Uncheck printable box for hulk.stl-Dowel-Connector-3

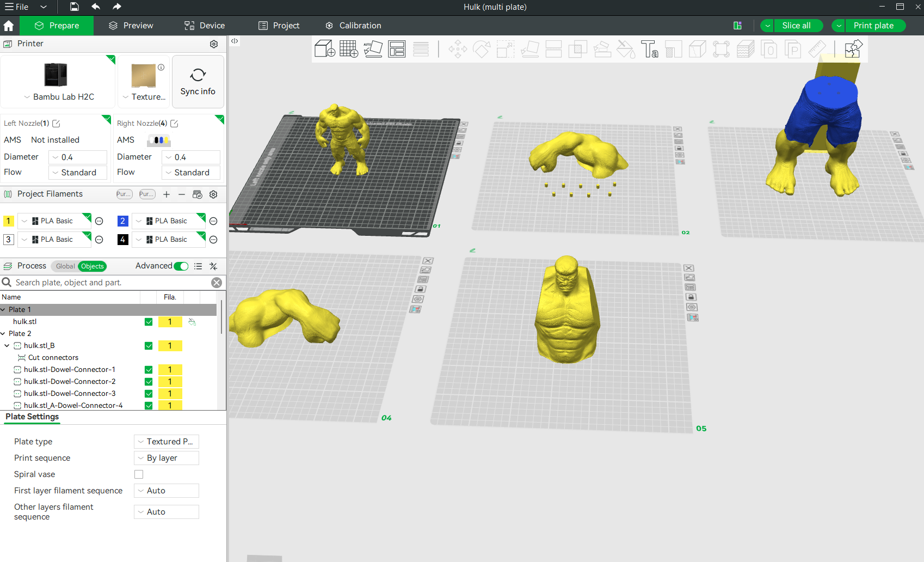pos(149,394)
